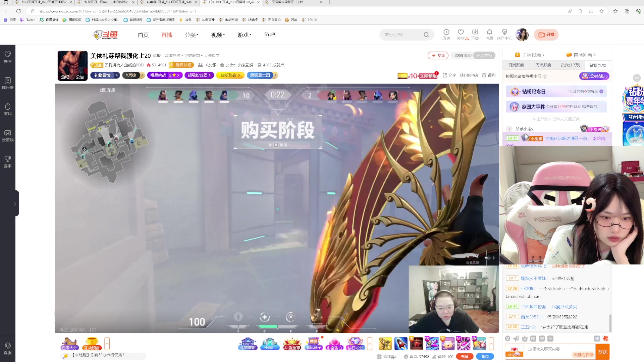Expand the 关注 dropdown at top right
The width and height of the screenshot is (644, 362).
(x=461, y=35)
